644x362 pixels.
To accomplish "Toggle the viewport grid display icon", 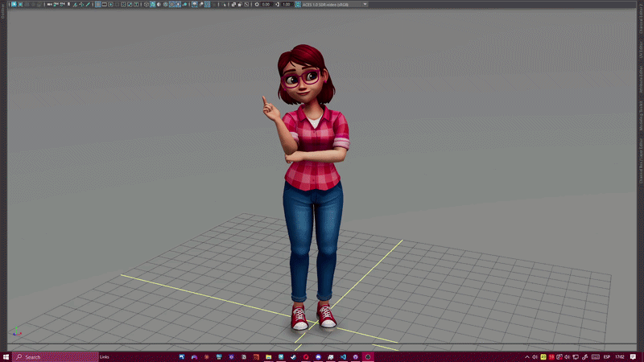I will point(97,4).
